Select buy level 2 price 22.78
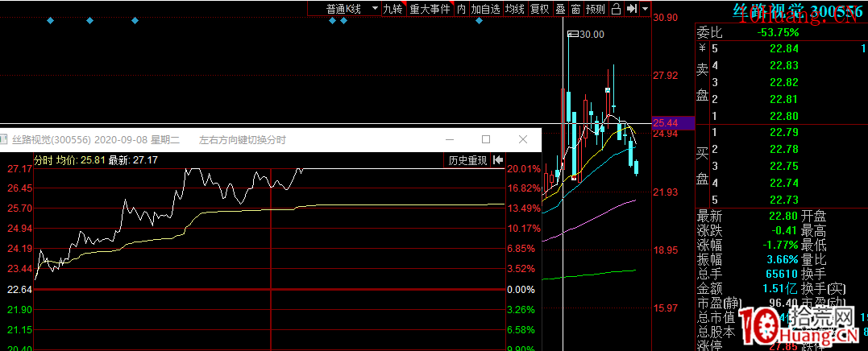 784,149
